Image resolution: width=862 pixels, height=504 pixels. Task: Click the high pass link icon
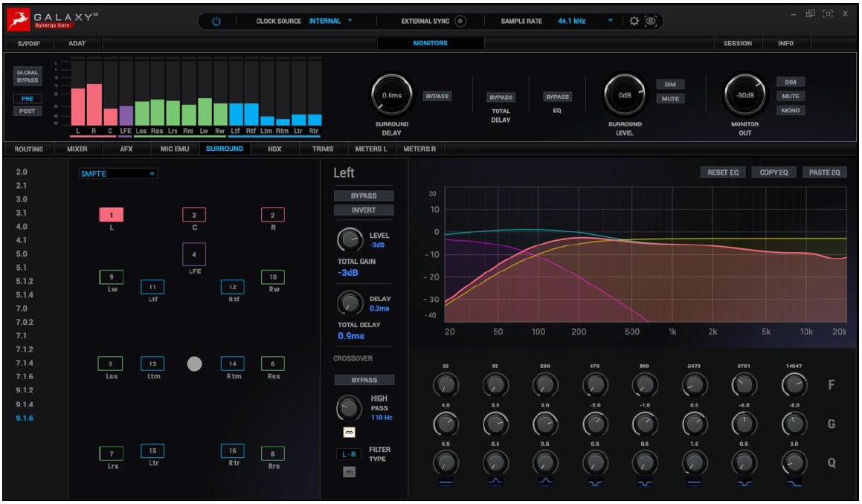349,432
